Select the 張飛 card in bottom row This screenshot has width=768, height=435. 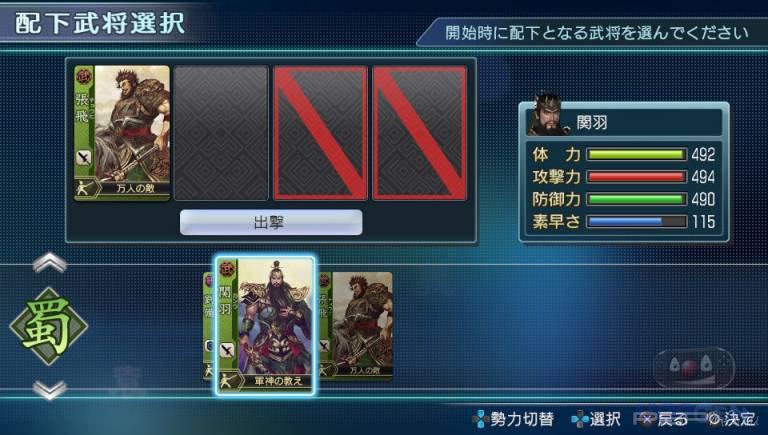[355, 325]
